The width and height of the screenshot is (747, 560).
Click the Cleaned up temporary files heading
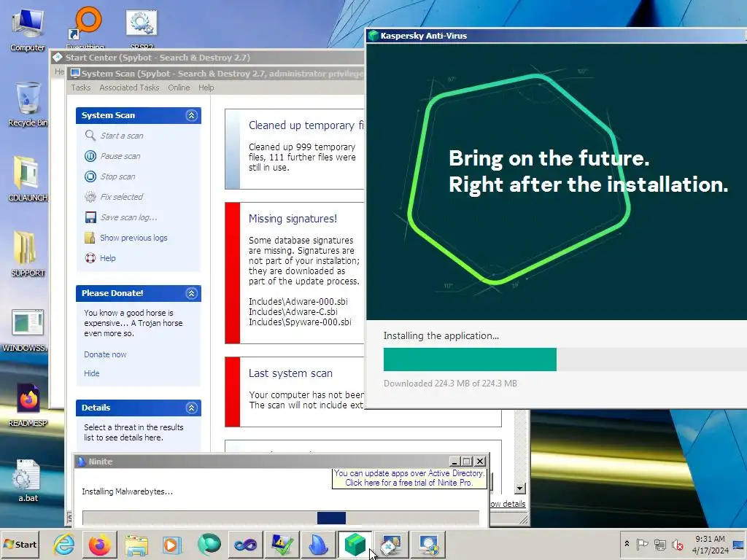pos(306,125)
